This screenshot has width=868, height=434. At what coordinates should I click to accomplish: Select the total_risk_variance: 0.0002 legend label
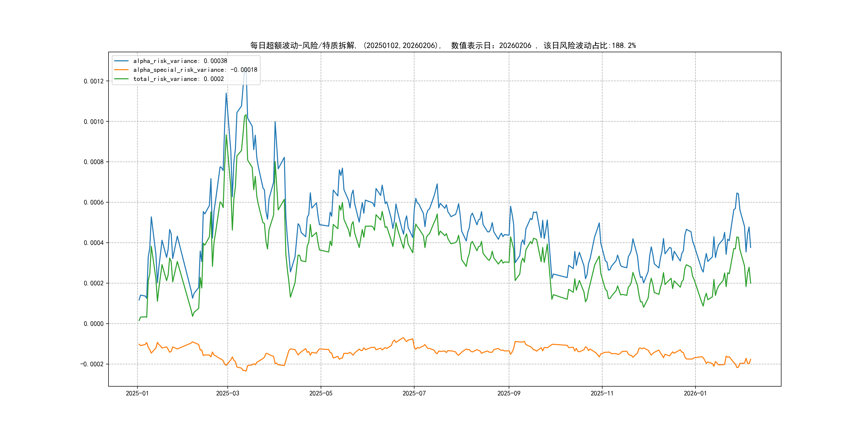[178, 79]
